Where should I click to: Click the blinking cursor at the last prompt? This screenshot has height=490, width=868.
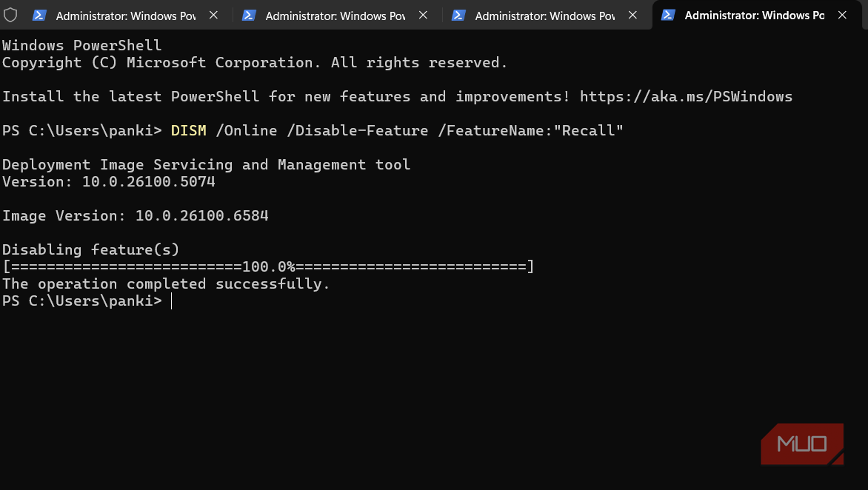171,301
